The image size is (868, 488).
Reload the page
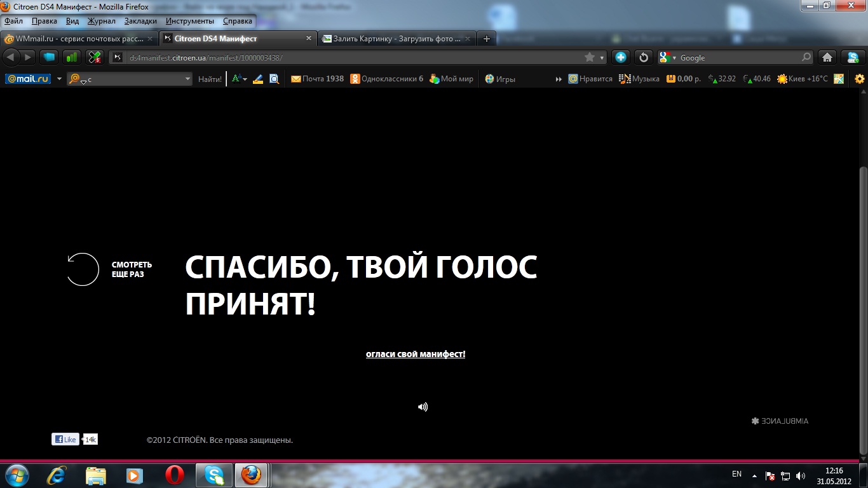tap(644, 57)
